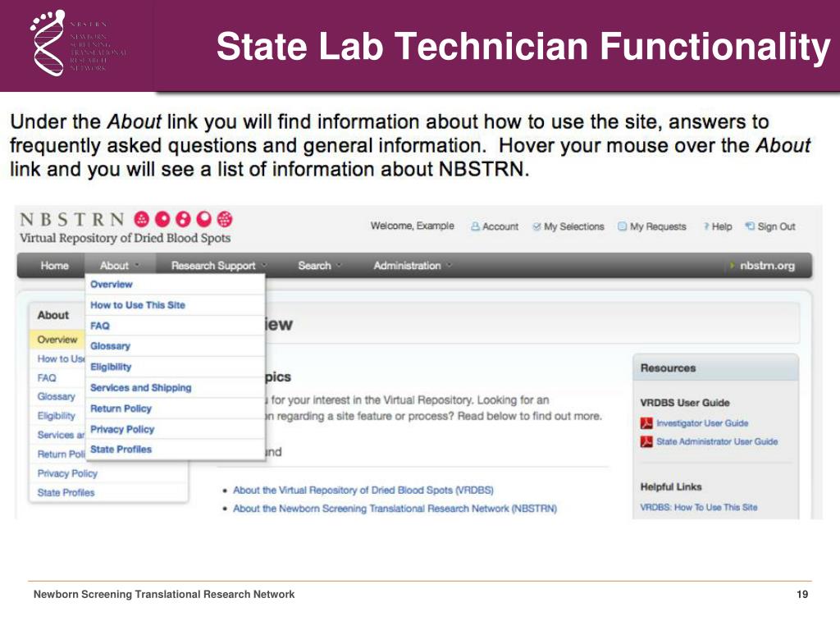Open About the Virtual Repository of Dried Blood Spots link

[363, 491]
